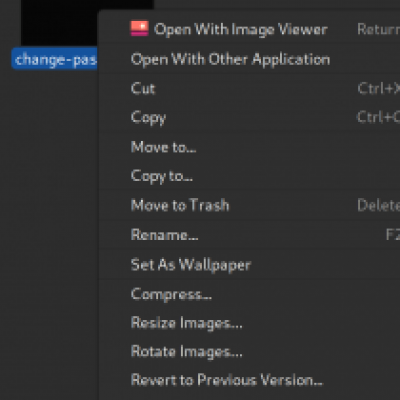The image size is (400, 400).
Task: Move the file to Trash
Action: pos(180,205)
